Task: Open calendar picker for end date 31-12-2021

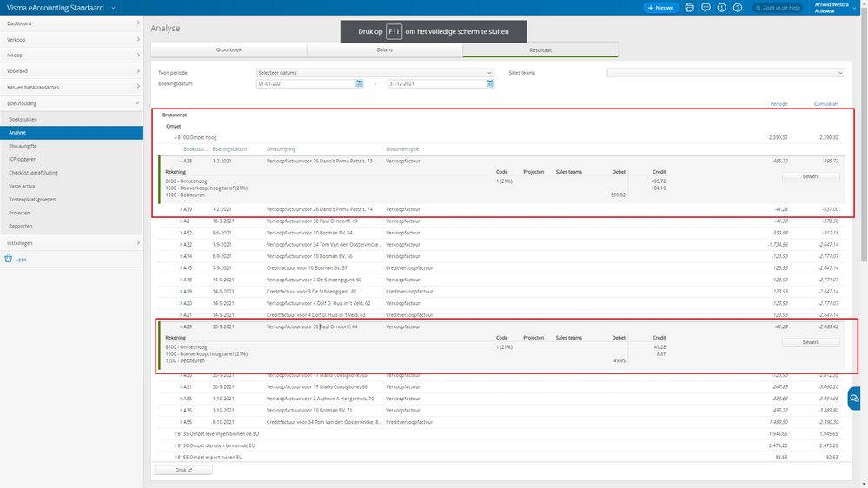Action: click(x=490, y=83)
